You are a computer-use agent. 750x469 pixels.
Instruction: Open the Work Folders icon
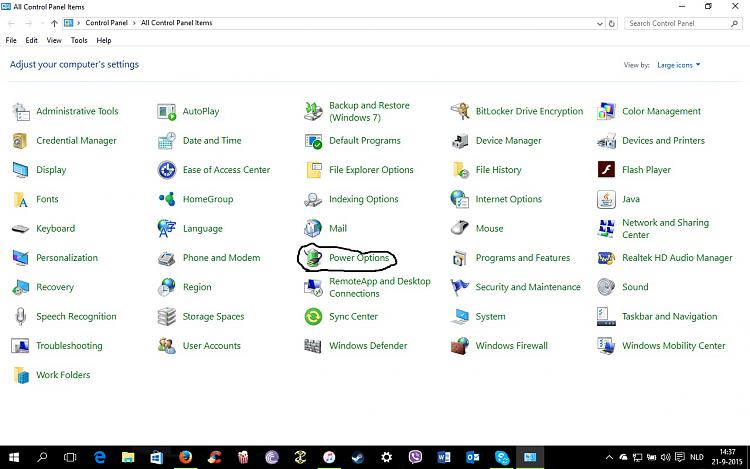[x=21, y=375]
